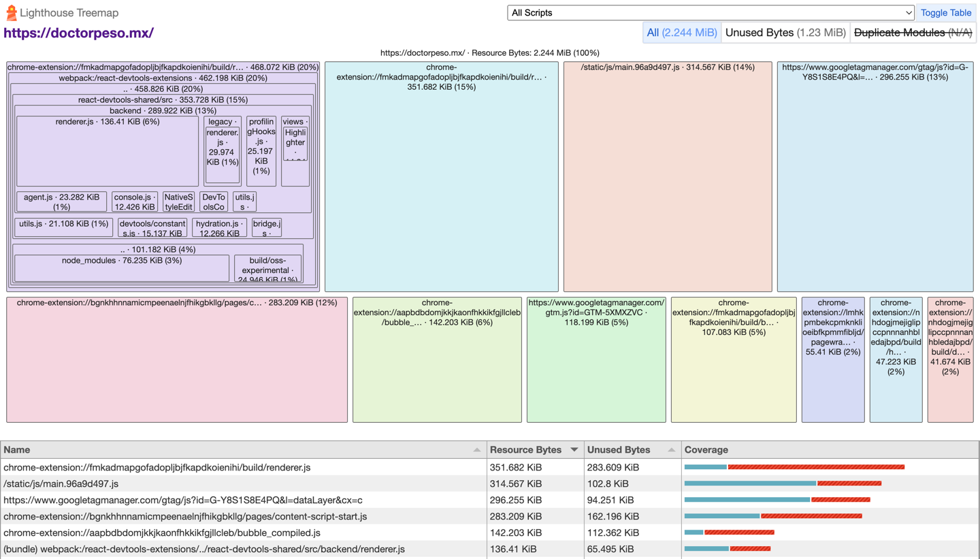Sort by Resource Bytes descending arrow

pos(574,450)
